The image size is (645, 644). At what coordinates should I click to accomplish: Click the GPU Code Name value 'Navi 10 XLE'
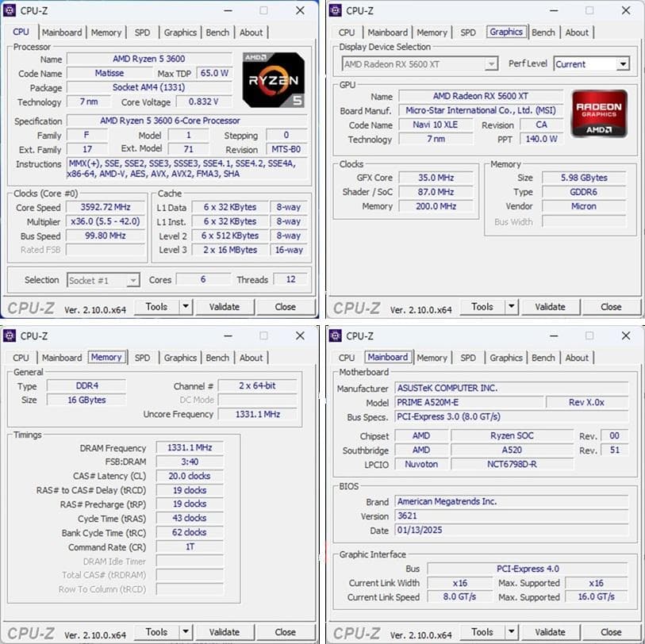point(436,125)
